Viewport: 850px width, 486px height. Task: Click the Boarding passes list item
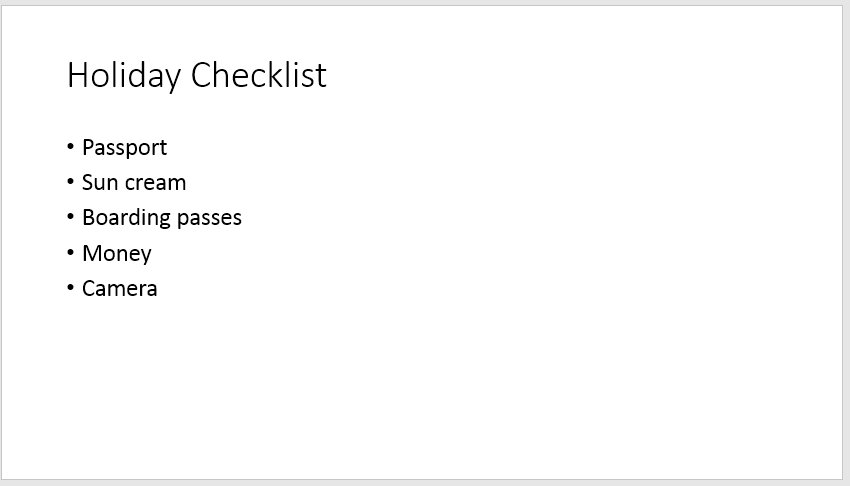(x=162, y=218)
